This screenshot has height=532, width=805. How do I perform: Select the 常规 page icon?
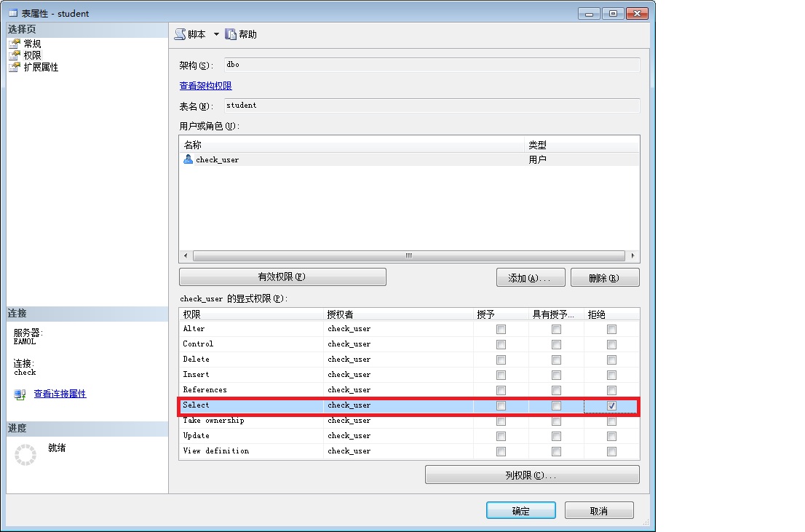click(14, 44)
